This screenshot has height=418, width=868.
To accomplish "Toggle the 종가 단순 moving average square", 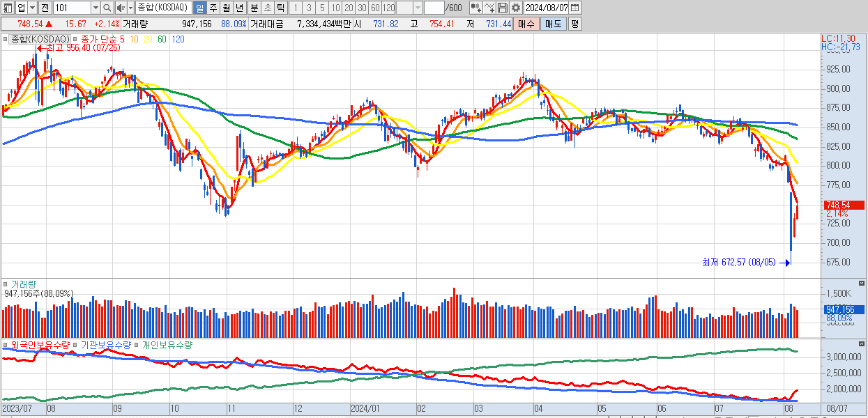I will [x=76, y=39].
